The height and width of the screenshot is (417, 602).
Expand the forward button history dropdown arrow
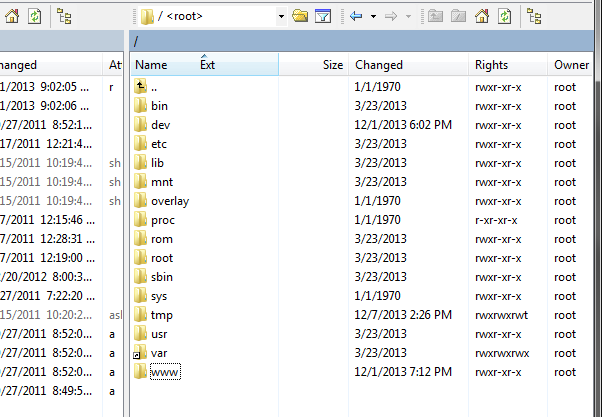click(408, 17)
